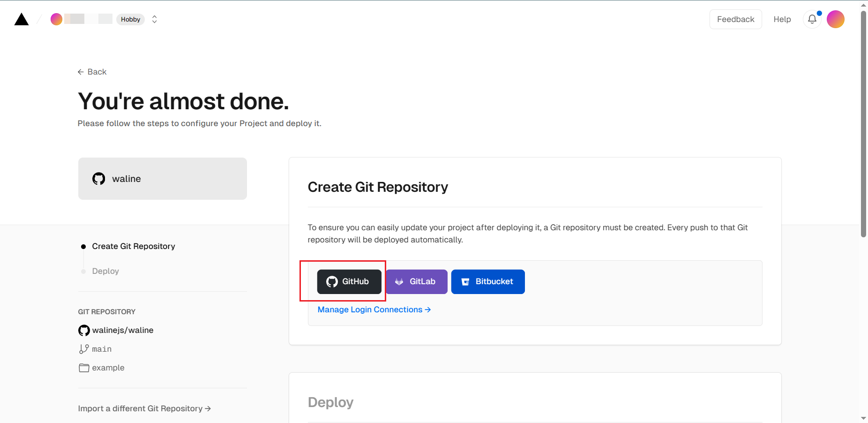Select the Deploy step in sidebar
The image size is (868, 423).
coord(105,271)
